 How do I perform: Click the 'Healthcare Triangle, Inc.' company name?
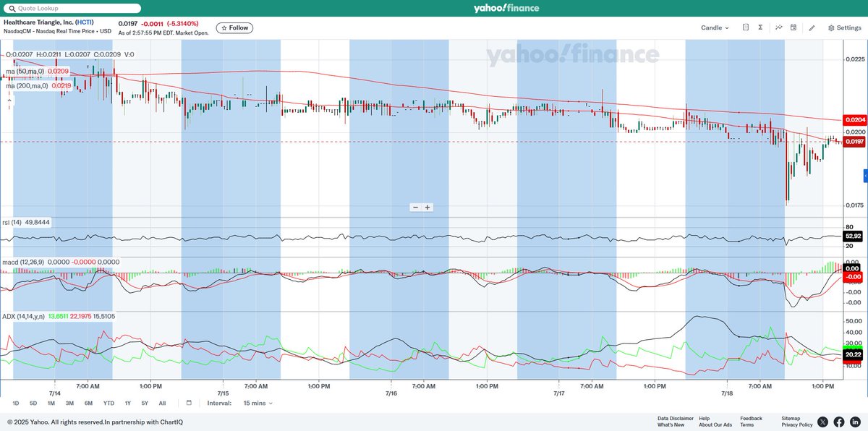[38, 22]
